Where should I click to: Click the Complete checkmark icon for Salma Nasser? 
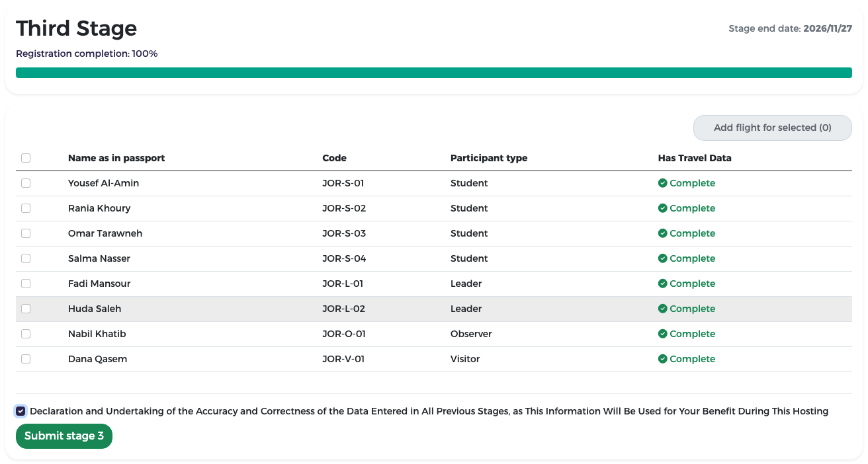point(662,258)
